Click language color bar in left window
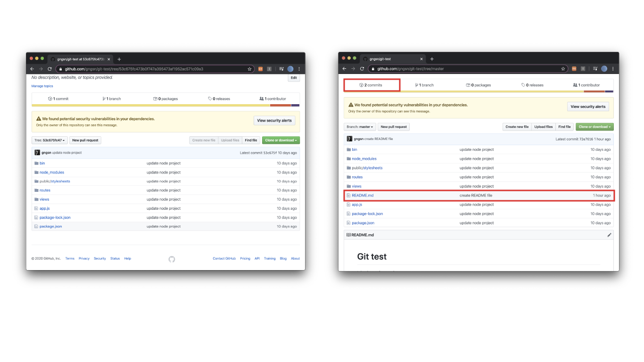This screenshot has width=644, height=362. tap(165, 105)
